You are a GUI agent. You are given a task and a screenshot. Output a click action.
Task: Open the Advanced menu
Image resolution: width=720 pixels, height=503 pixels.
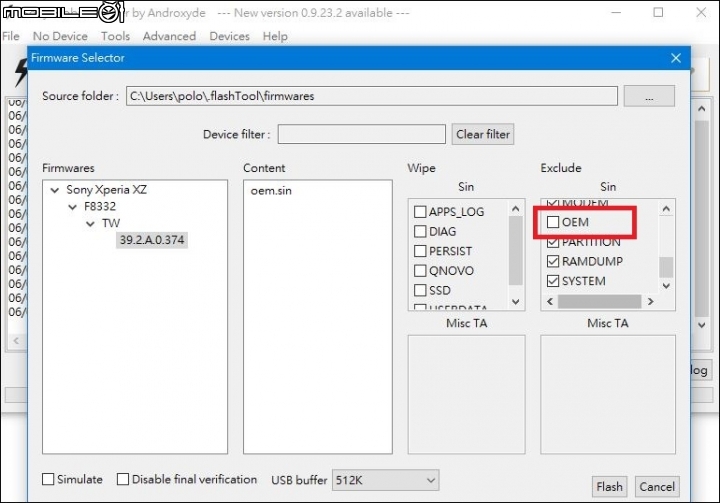(x=169, y=36)
